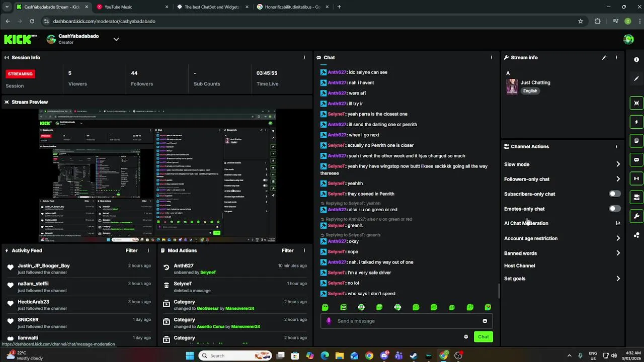
Task: Expand Set goals options
Action: coord(618,279)
